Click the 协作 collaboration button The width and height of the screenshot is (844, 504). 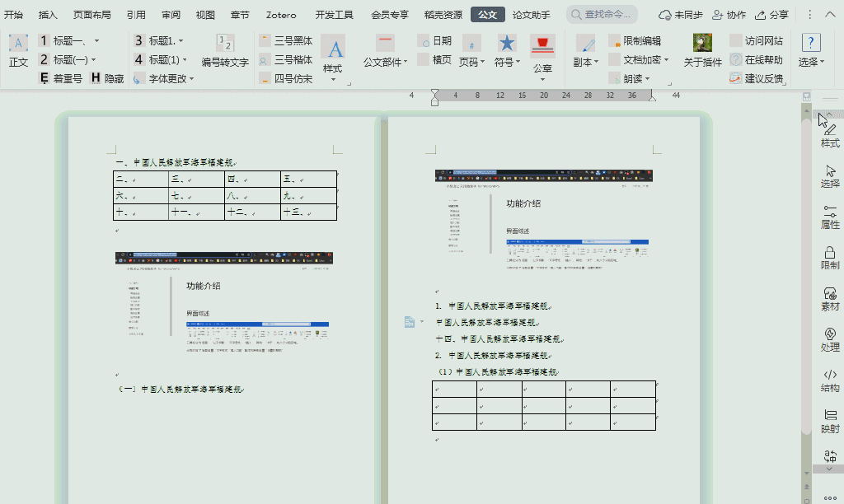729,15
